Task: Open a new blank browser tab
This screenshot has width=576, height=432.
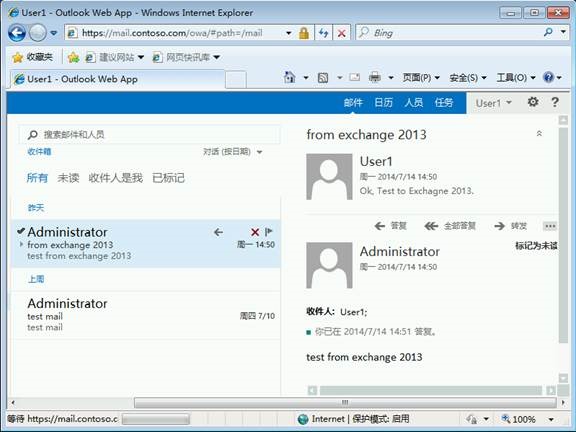Action: [235, 79]
